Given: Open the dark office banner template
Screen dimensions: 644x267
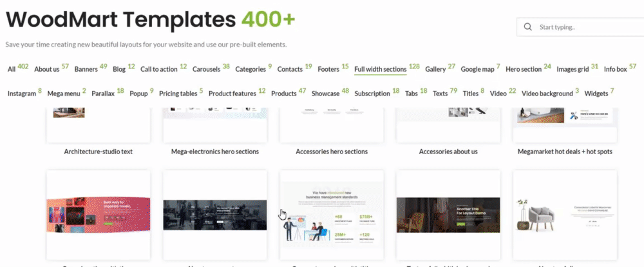Looking at the screenshot, I should 215,215.
